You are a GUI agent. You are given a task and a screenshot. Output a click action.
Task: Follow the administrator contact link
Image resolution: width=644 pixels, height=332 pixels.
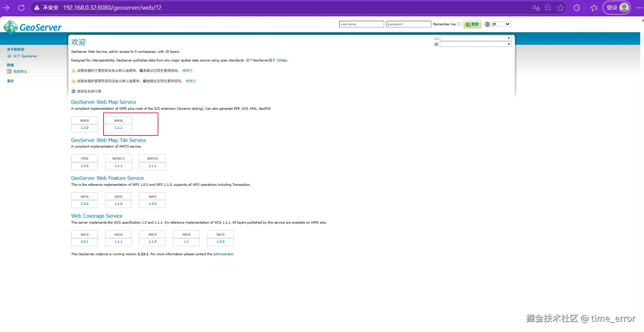click(x=223, y=254)
